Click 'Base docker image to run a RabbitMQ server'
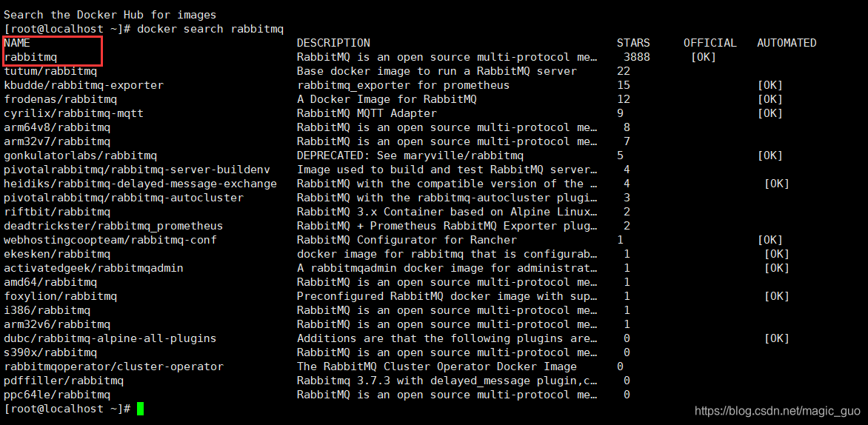 [x=437, y=71]
